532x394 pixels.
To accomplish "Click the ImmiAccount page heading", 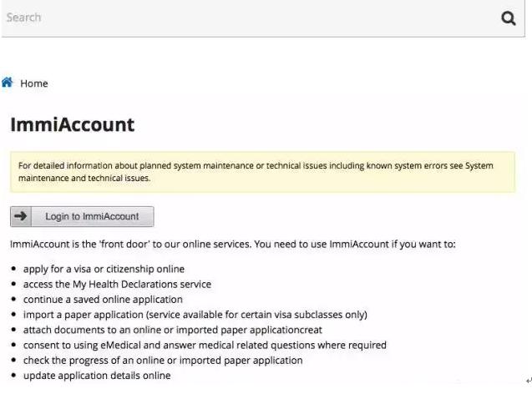I will (72, 125).
